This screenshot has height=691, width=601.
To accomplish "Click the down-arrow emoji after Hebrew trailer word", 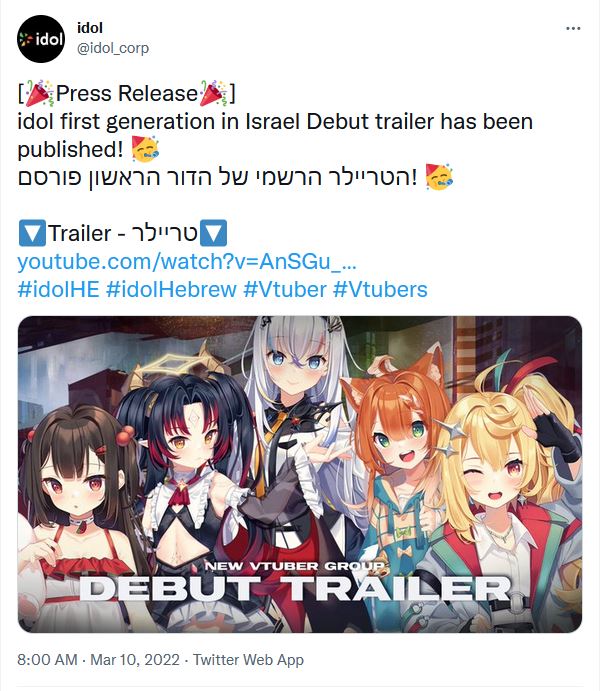I will point(214,233).
